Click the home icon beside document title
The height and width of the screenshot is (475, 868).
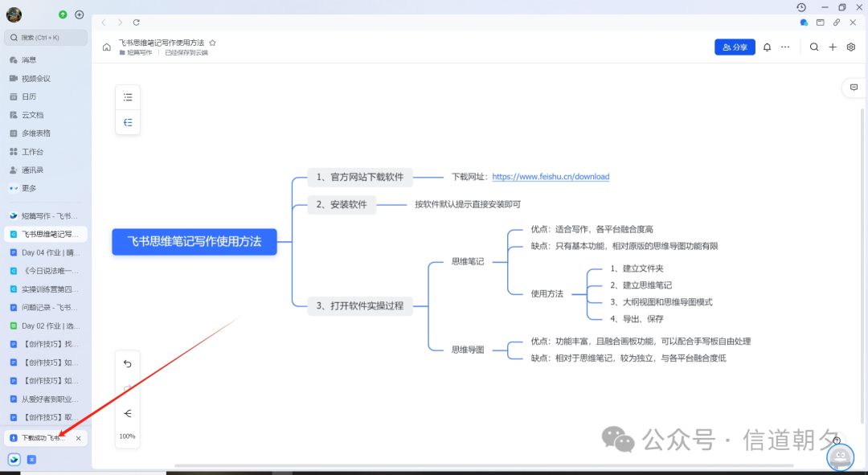107,47
